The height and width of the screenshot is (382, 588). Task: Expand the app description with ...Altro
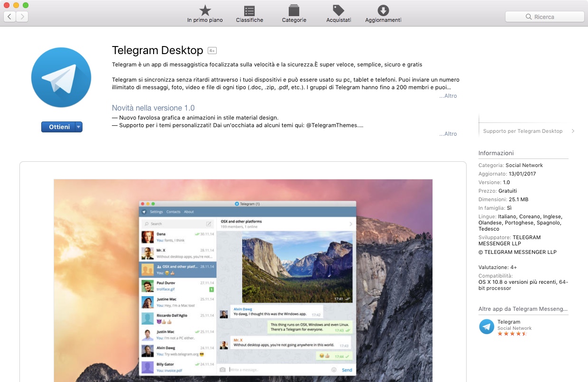[x=448, y=96]
